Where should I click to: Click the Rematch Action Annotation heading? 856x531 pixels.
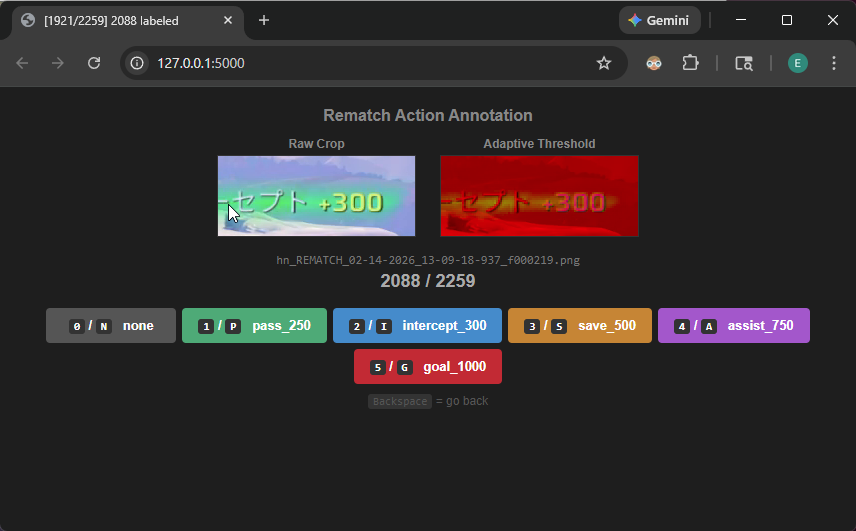click(428, 116)
